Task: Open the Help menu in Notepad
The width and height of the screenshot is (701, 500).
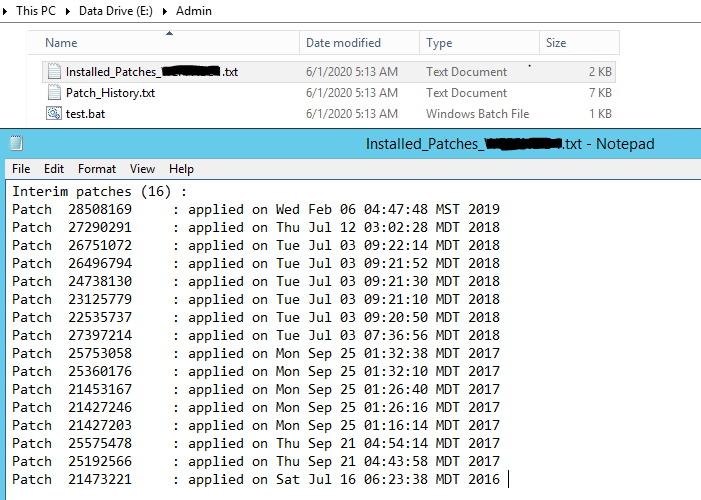Action: click(181, 169)
